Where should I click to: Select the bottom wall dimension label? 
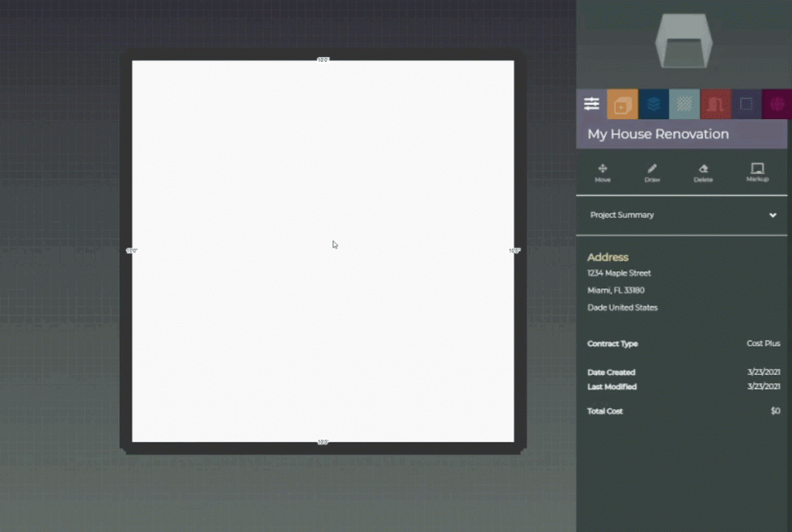tap(323, 442)
